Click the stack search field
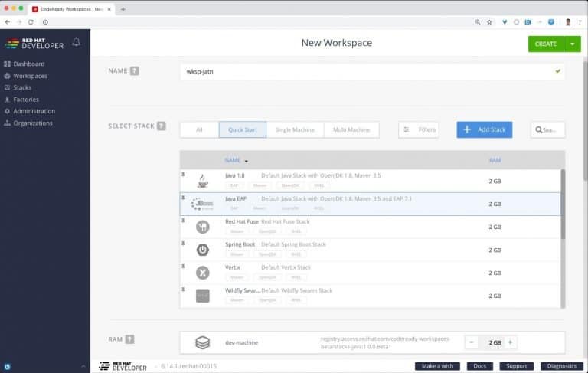Viewport: 588px width, 373px height. 547,129
